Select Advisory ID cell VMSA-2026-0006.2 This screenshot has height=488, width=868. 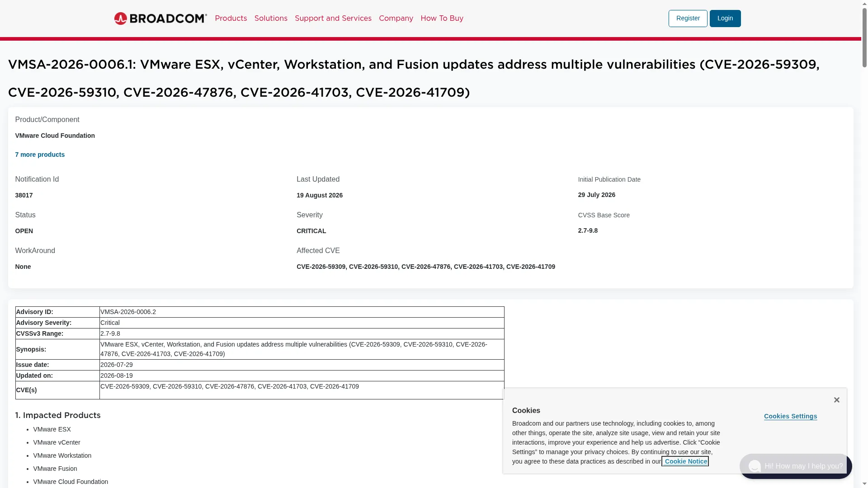click(x=302, y=312)
